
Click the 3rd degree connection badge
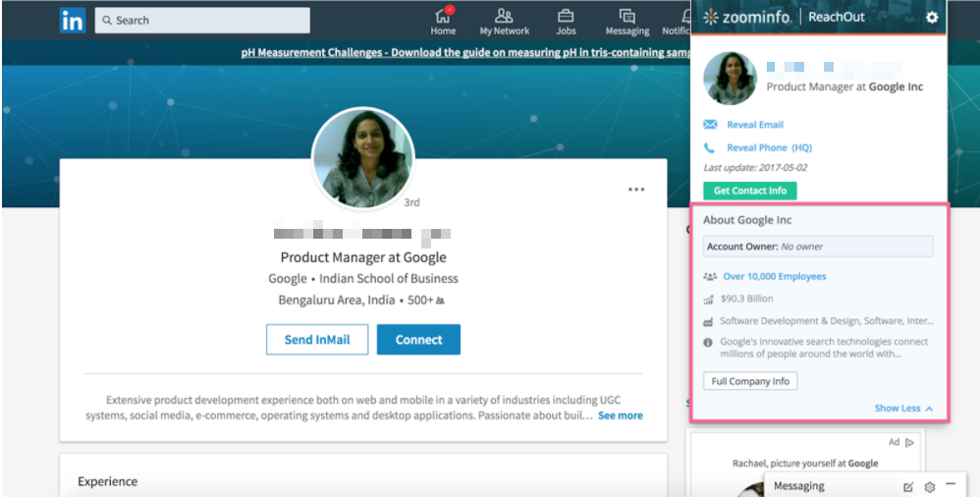[x=411, y=202]
